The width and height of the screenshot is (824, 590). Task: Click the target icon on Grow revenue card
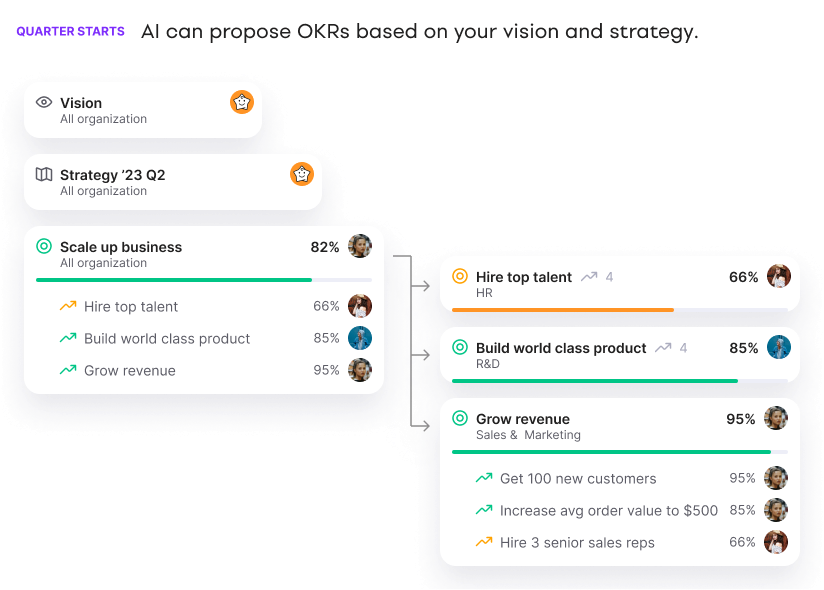460,418
